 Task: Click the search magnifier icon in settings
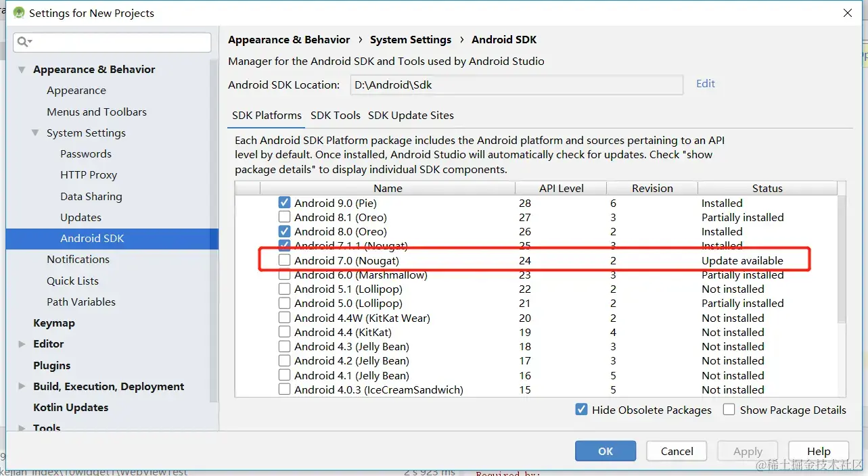pyautogui.click(x=24, y=42)
